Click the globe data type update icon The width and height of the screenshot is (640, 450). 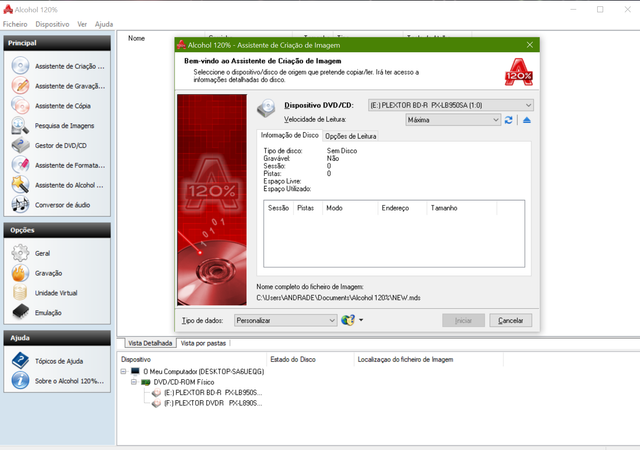coord(348,320)
